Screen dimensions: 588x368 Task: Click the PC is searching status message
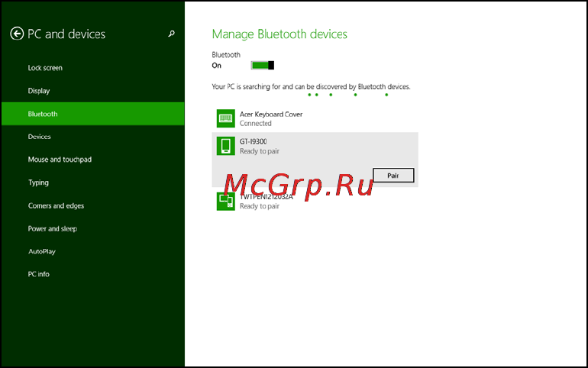click(311, 86)
